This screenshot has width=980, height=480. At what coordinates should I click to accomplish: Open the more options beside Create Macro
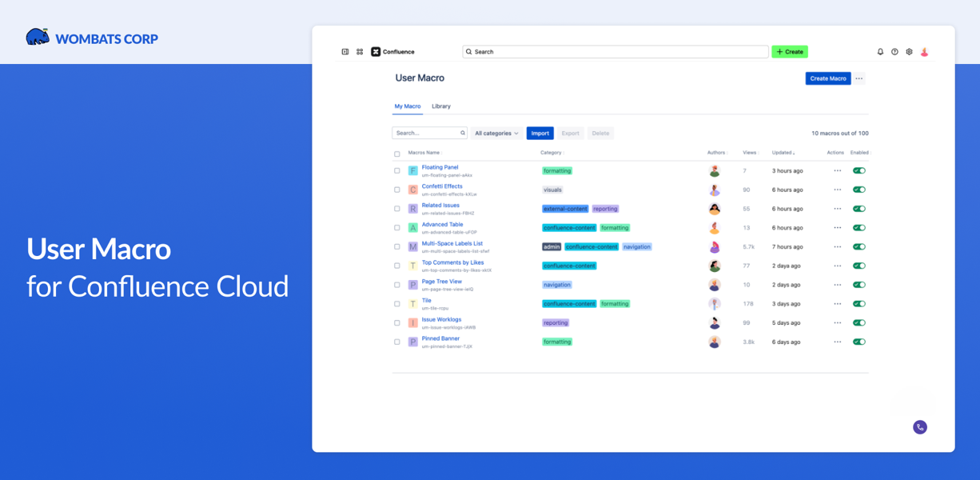click(859, 78)
